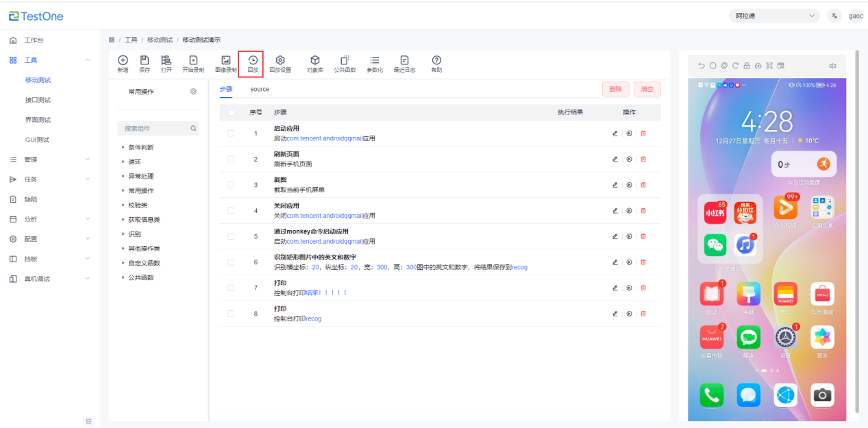Select 接口测试 in the sidebar menu
The height and width of the screenshot is (428, 868).
tap(38, 100)
